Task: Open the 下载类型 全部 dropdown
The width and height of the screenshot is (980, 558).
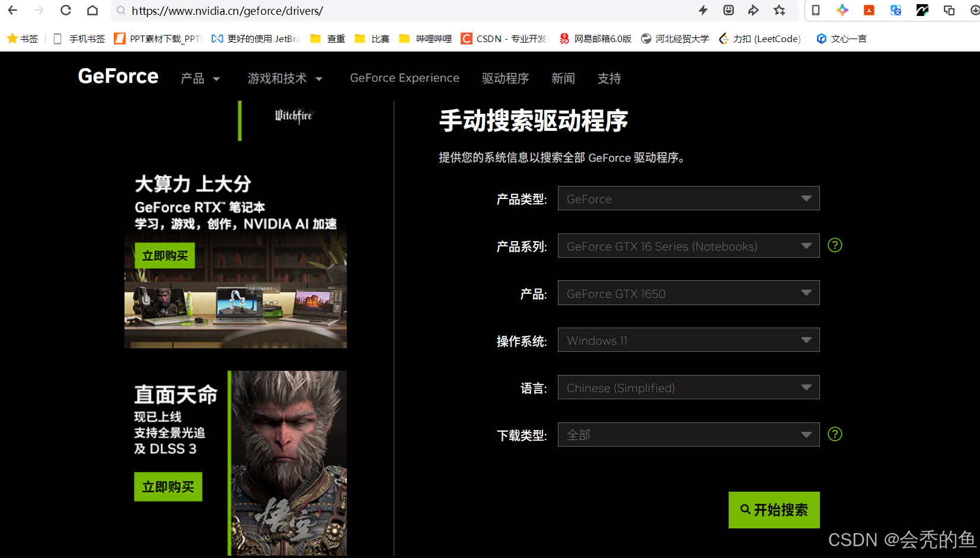Action: pyautogui.click(x=688, y=435)
